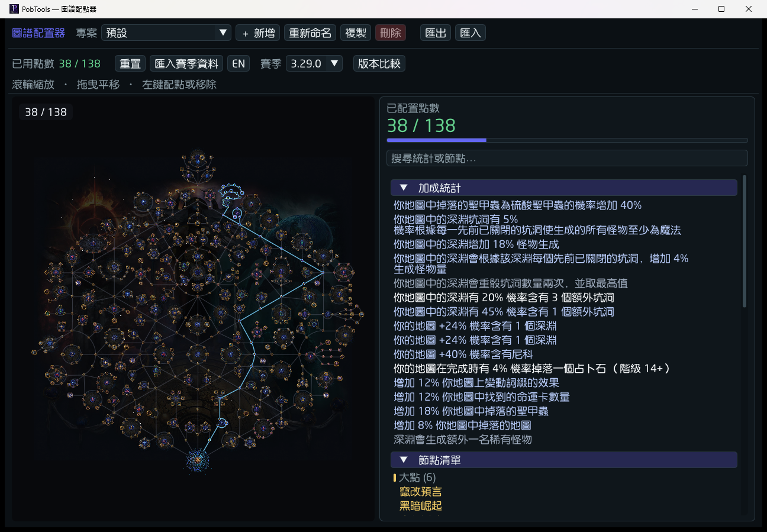Screen dimensions: 767x532
Task: Click the red 刪除 button
Action: tap(391, 33)
